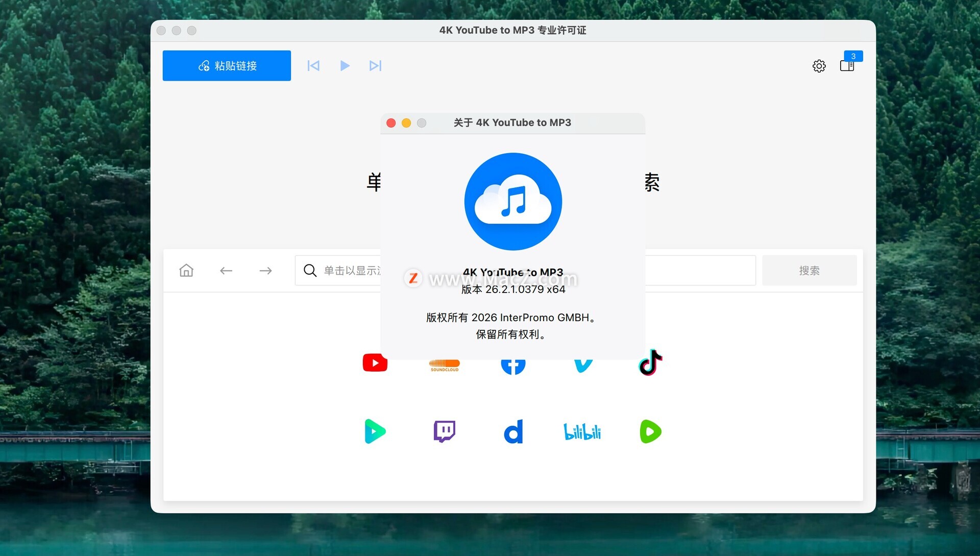Start playback with the play button

click(345, 65)
